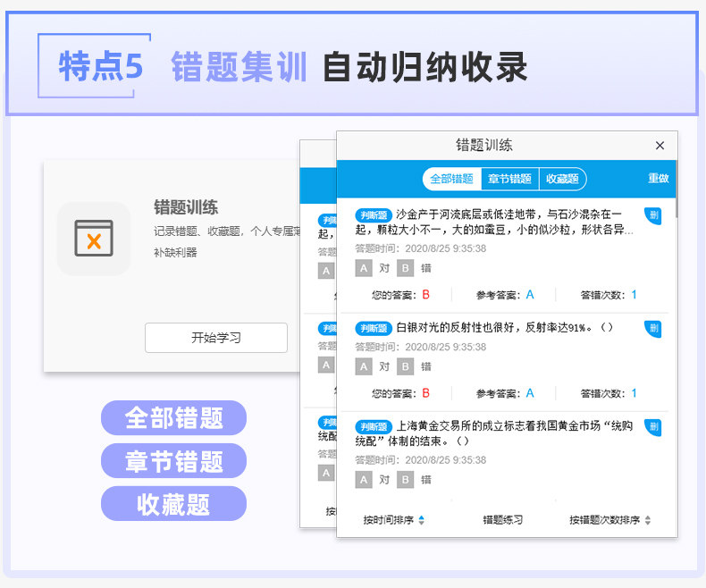Click 错题训练 title of the dialog
Image resolution: width=706 pixels, height=588 pixels.
coord(484,146)
